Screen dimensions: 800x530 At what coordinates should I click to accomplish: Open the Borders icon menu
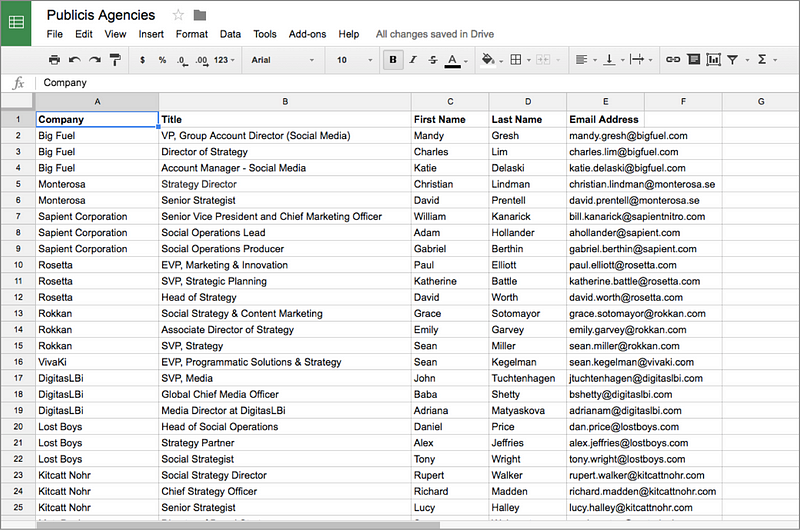point(516,60)
